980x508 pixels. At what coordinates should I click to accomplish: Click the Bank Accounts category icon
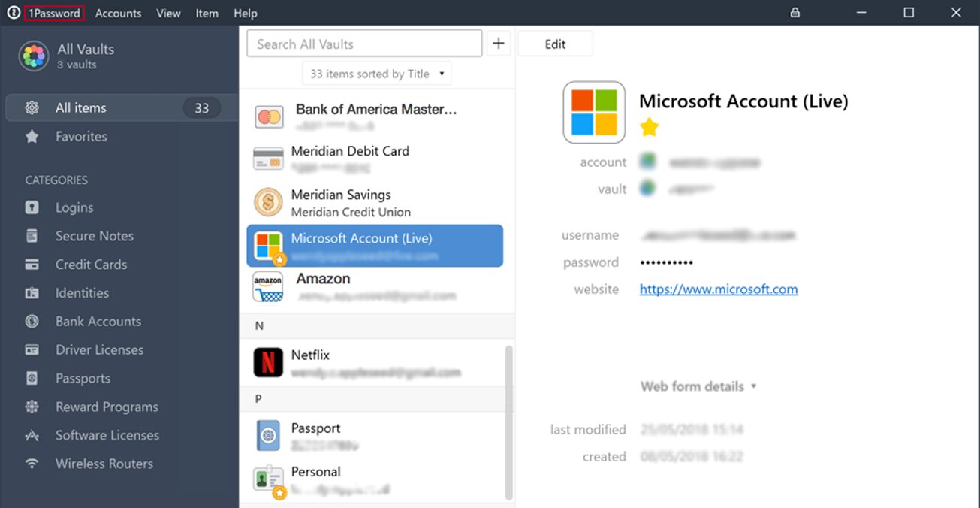pyautogui.click(x=32, y=322)
